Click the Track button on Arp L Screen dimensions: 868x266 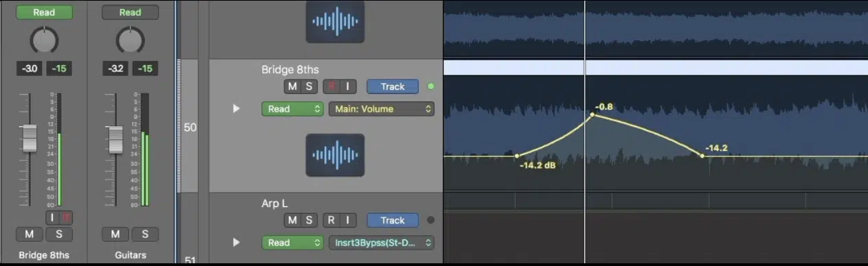coord(393,220)
